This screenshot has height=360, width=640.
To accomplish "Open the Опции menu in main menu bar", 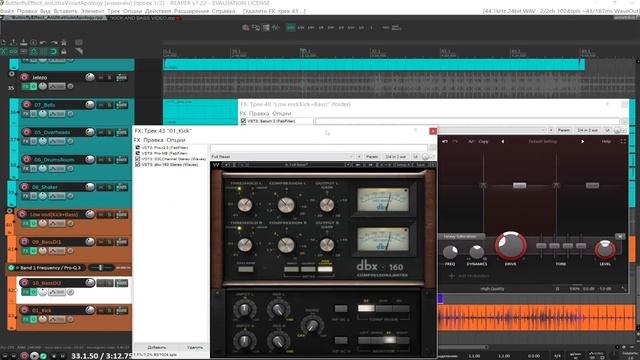I will [x=132, y=11].
